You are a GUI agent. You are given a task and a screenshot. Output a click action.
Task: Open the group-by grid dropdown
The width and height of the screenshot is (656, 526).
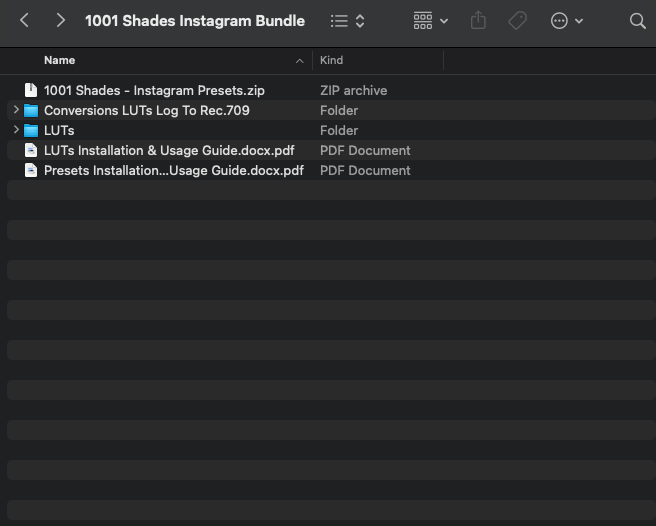[x=431, y=20]
